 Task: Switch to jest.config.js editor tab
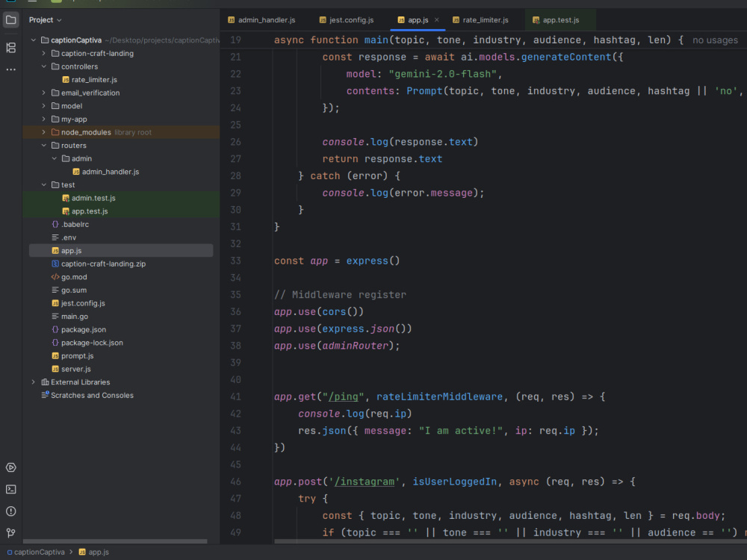point(347,20)
